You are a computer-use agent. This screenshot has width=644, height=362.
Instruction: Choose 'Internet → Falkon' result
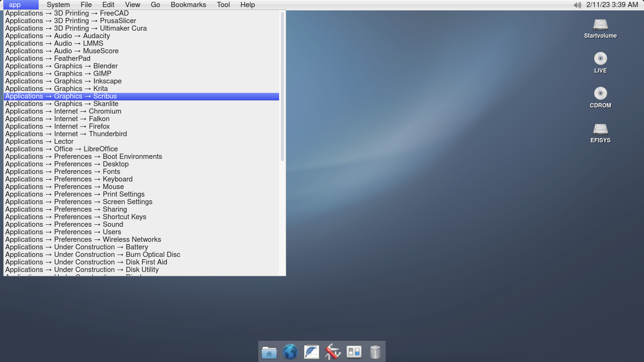[x=141, y=119]
